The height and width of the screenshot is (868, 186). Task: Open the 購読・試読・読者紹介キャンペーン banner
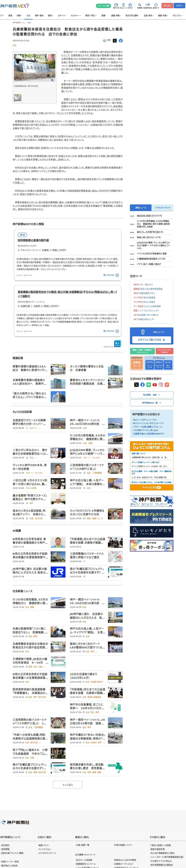[142, 351]
